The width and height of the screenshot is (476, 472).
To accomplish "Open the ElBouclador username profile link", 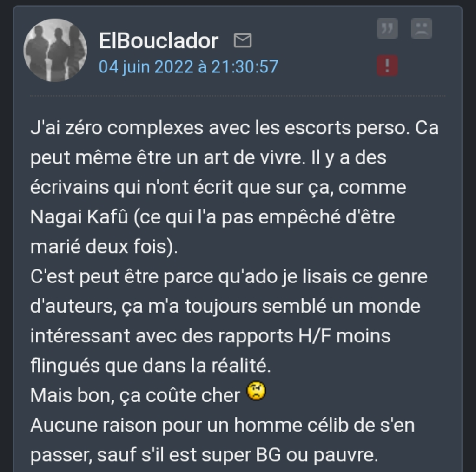I will coord(159,40).
